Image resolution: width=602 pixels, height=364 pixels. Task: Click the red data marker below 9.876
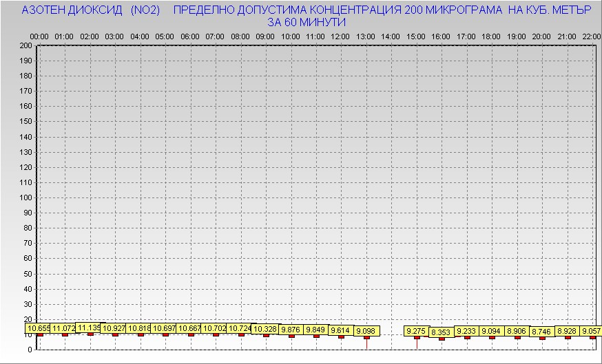[x=291, y=336]
